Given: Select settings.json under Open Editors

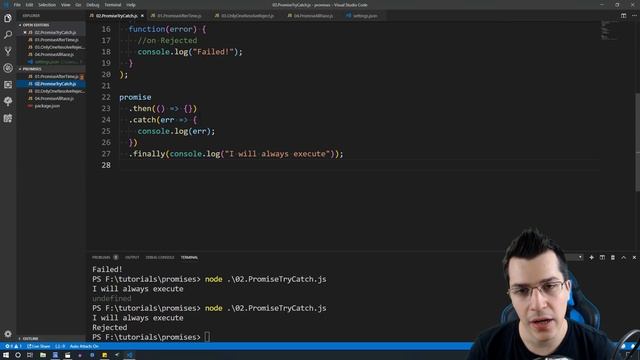Looking at the screenshot, I should (x=51, y=62).
